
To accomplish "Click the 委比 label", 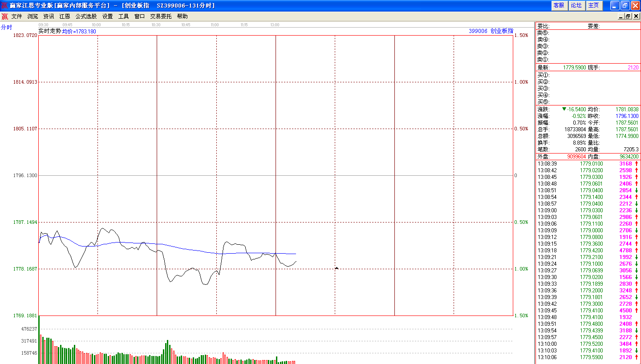I will point(544,26).
